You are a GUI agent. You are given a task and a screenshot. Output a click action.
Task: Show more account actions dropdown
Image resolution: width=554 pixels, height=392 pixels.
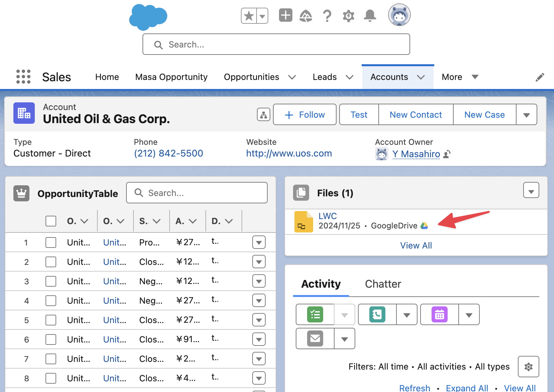527,114
